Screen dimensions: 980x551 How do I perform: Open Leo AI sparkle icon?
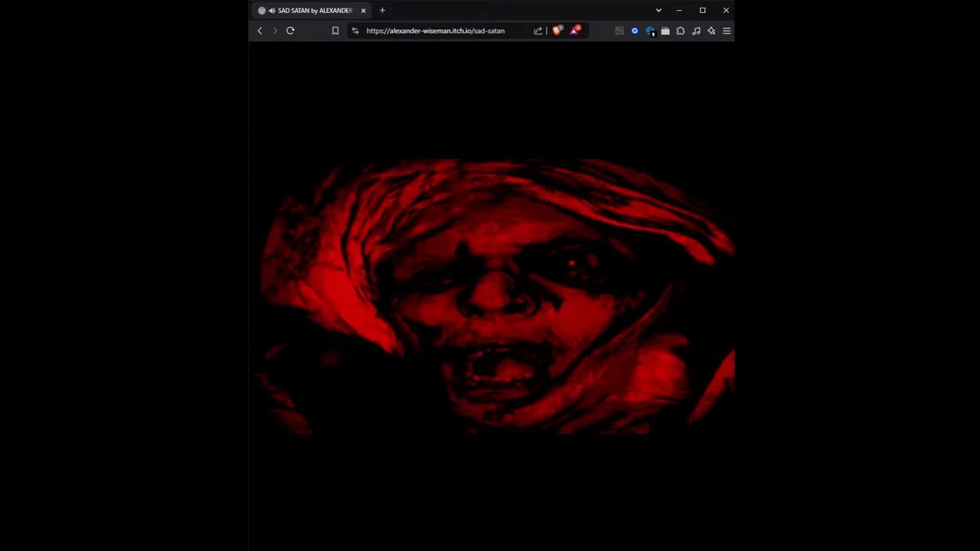point(711,31)
